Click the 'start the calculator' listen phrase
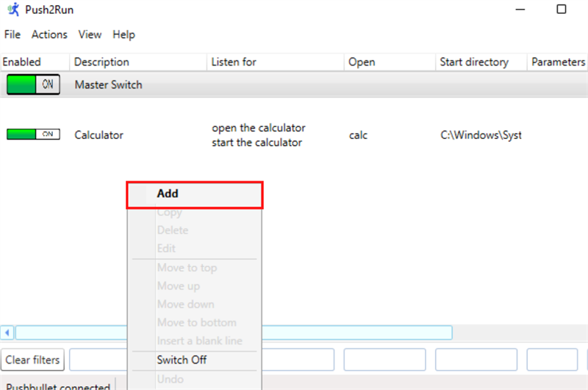The width and height of the screenshot is (588, 390). [x=257, y=142]
